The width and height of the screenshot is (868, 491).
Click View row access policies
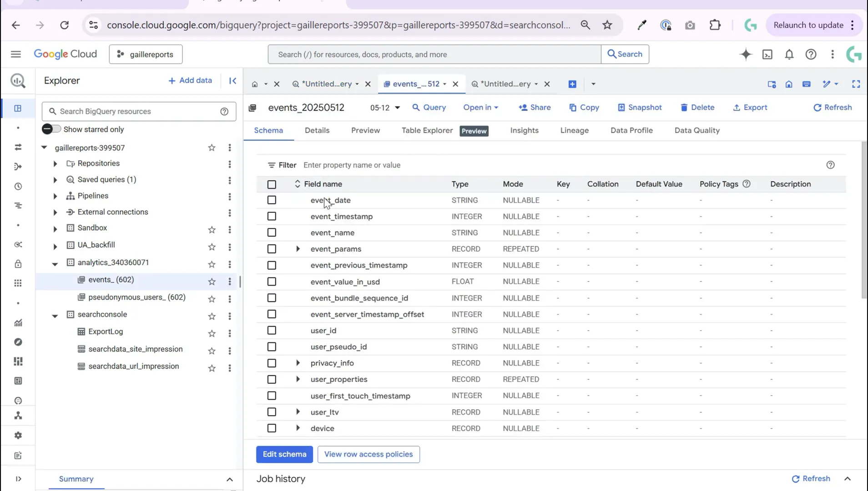pyautogui.click(x=368, y=455)
